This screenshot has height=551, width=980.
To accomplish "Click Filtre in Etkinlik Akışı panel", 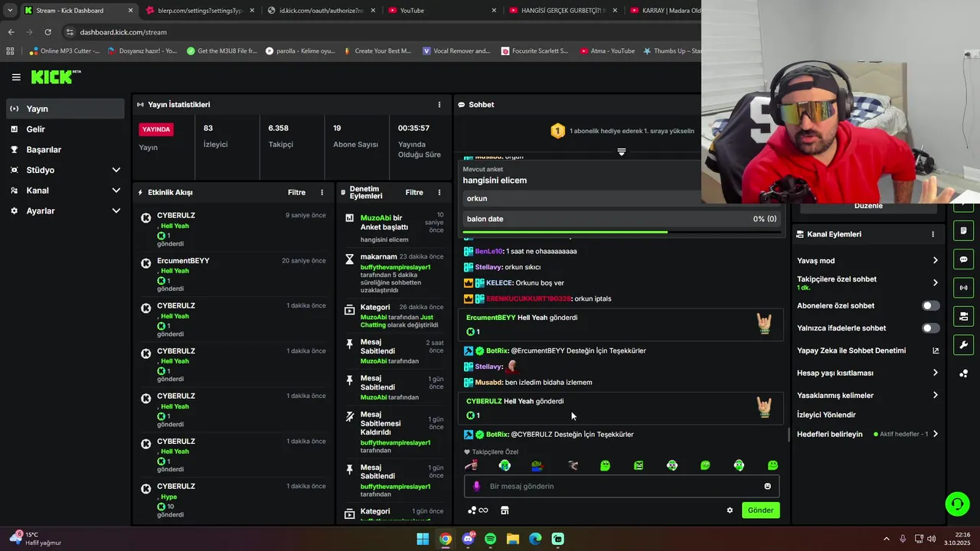I will pyautogui.click(x=296, y=193).
